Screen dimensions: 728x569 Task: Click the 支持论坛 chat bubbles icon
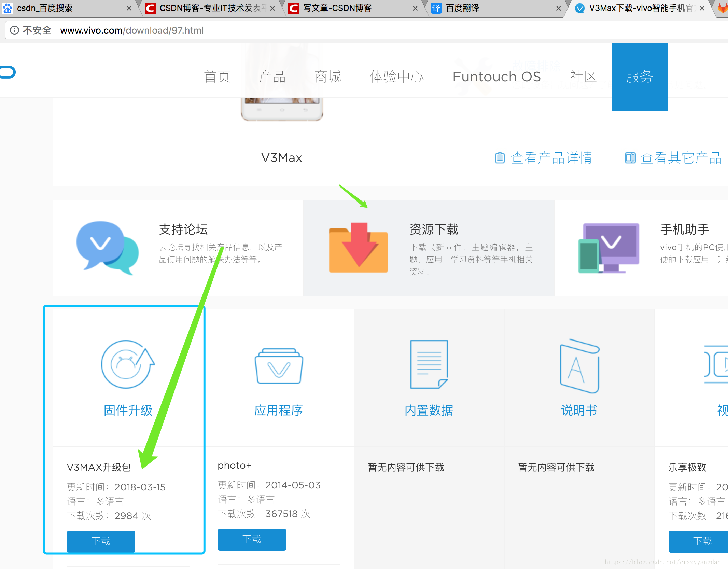[x=108, y=248]
